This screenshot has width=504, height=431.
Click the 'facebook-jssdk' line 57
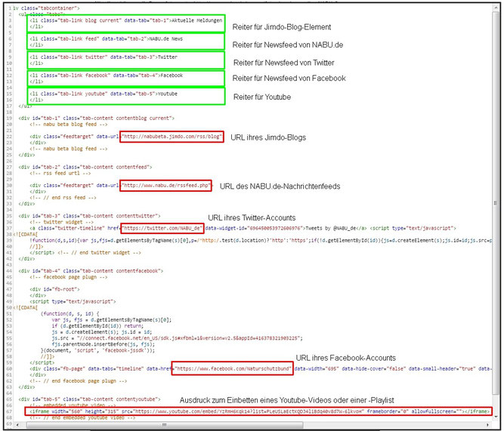click(98, 349)
